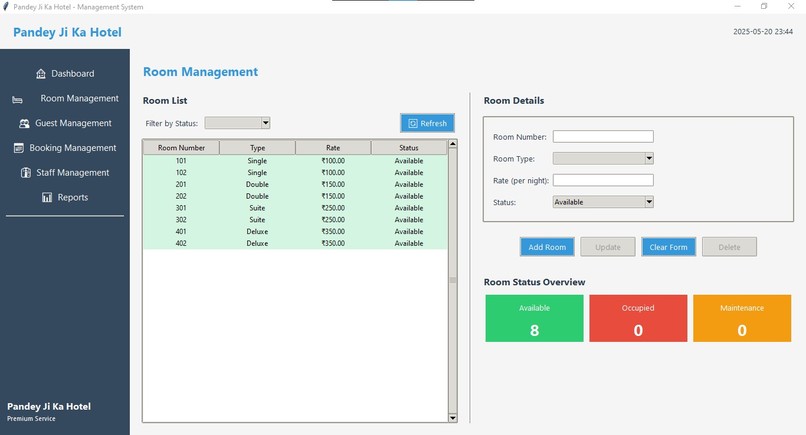806x435 pixels.
Task: Click the Reports chart icon
Action: pos(47,197)
